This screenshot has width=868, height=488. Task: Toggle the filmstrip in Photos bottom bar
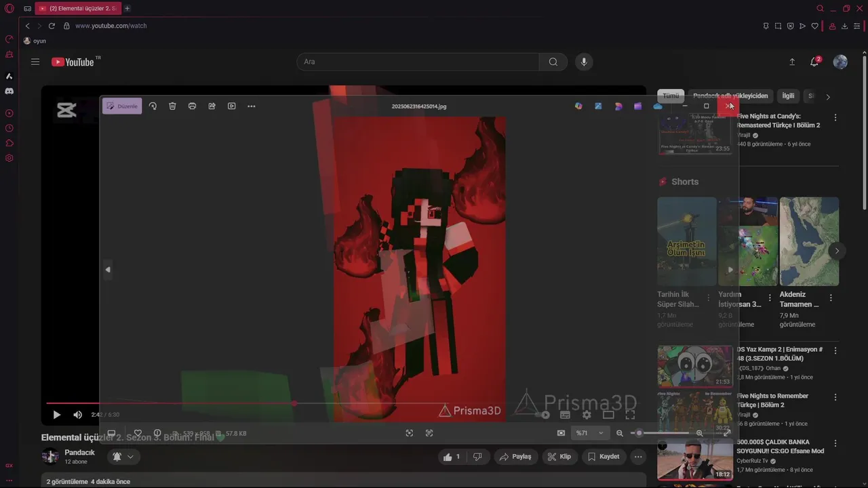[111, 433]
